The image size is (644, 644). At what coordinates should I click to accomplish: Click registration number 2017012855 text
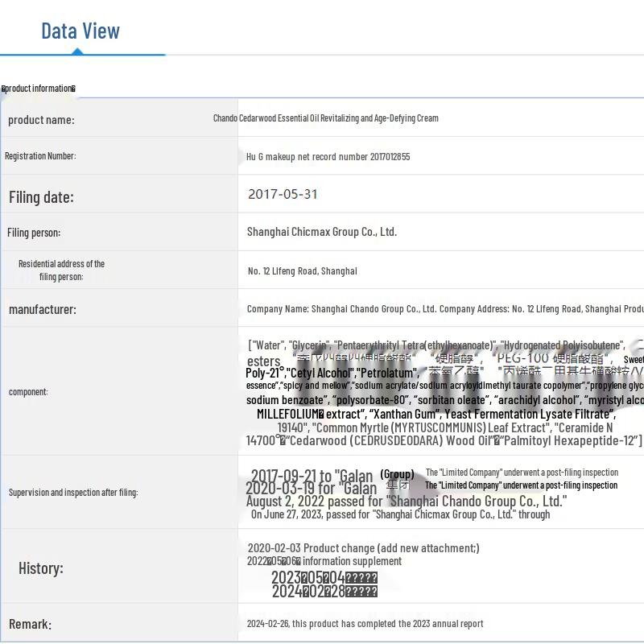pos(328,157)
